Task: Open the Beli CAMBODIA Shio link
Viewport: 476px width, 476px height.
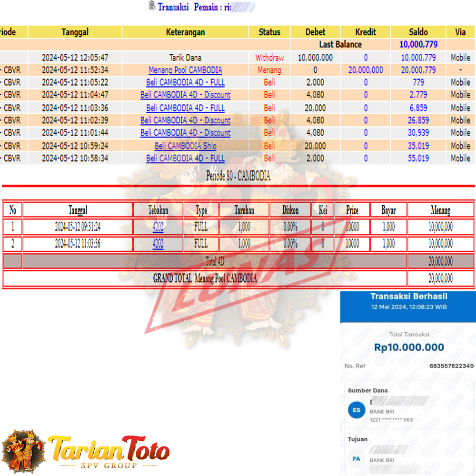Action: [185, 146]
